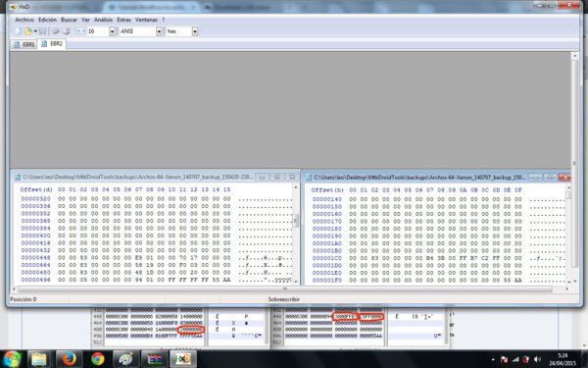Click offset 00000496 in left window

[35, 280]
